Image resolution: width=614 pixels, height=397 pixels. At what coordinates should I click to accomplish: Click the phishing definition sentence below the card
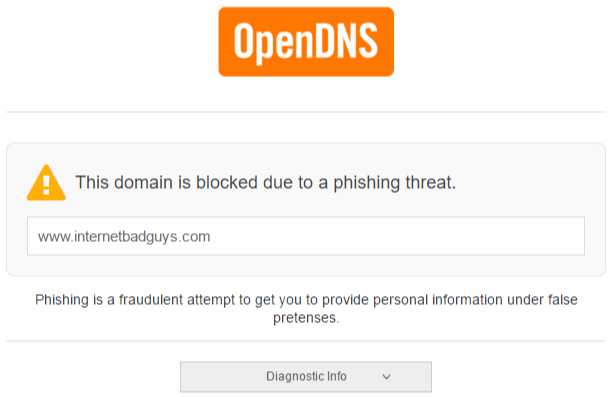pyautogui.click(x=306, y=309)
